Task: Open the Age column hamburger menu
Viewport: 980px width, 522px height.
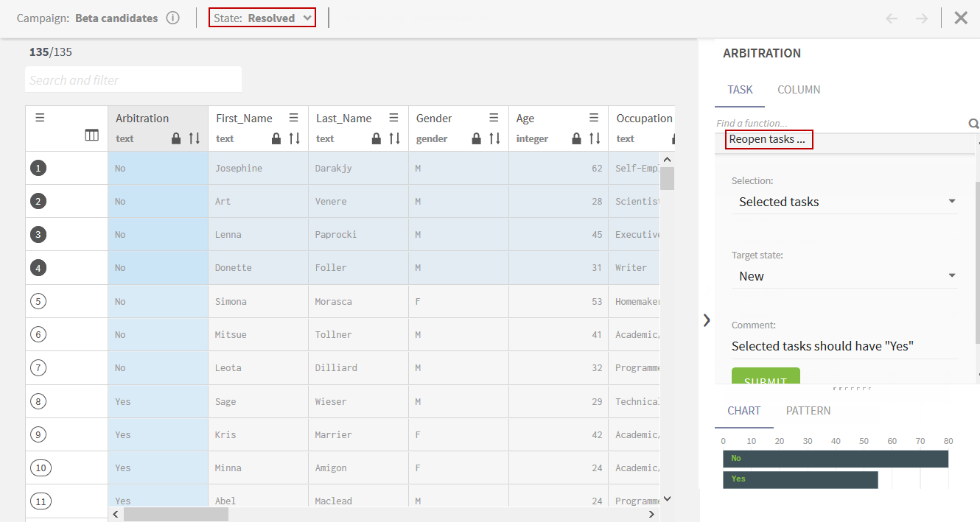Action: point(594,118)
